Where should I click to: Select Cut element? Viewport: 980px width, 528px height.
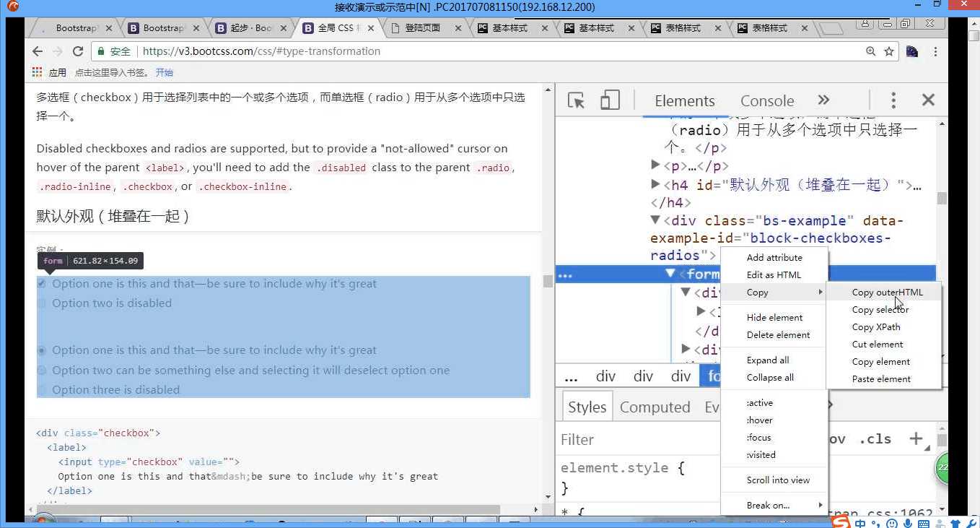pyautogui.click(x=877, y=344)
